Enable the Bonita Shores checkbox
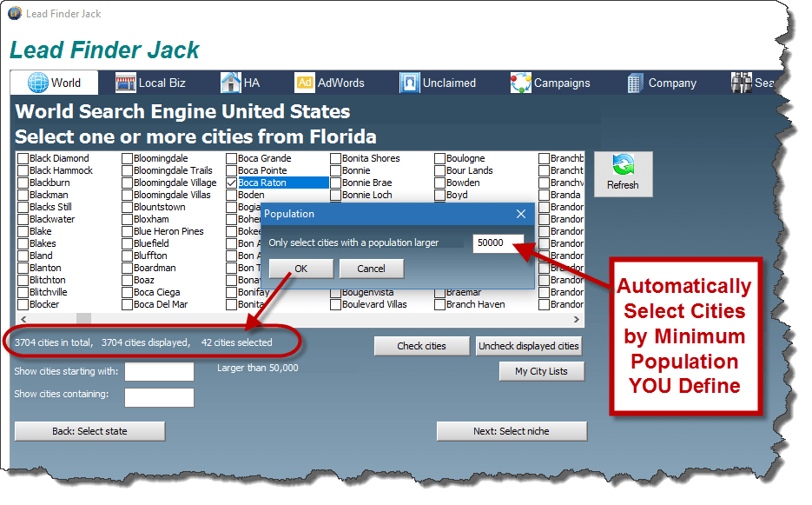This screenshot has height=505, width=812. (x=336, y=159)
